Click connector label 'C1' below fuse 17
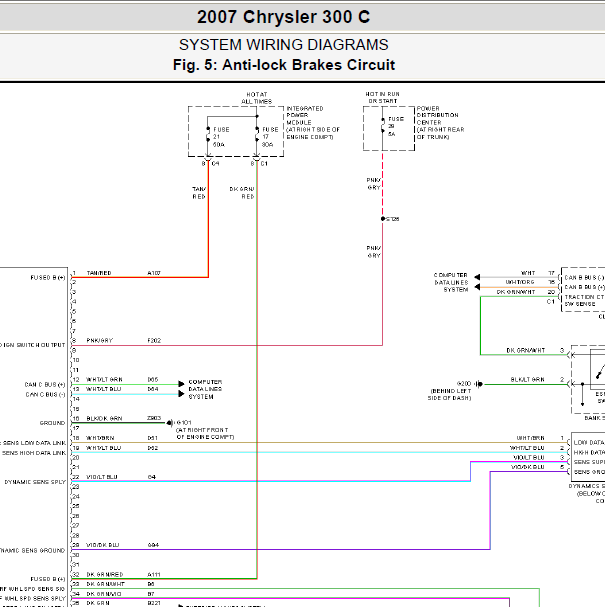This screenshot has height=607, width=605. (x=264, y=164)
